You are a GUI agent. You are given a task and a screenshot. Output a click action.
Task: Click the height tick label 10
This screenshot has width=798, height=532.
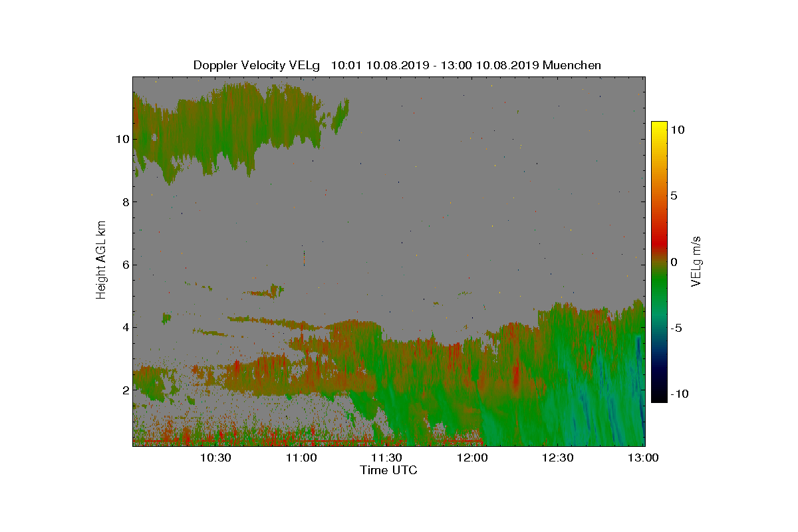(x=121, y=139)
